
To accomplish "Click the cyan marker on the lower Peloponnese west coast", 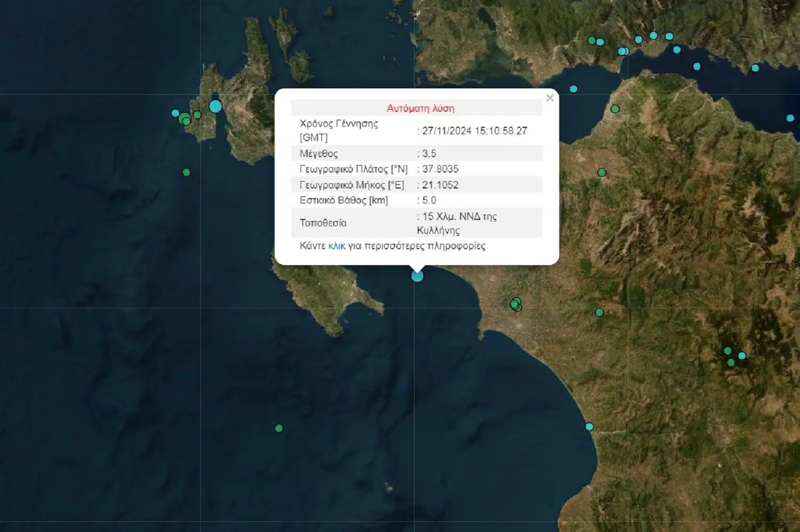I will tap(589, 427).
